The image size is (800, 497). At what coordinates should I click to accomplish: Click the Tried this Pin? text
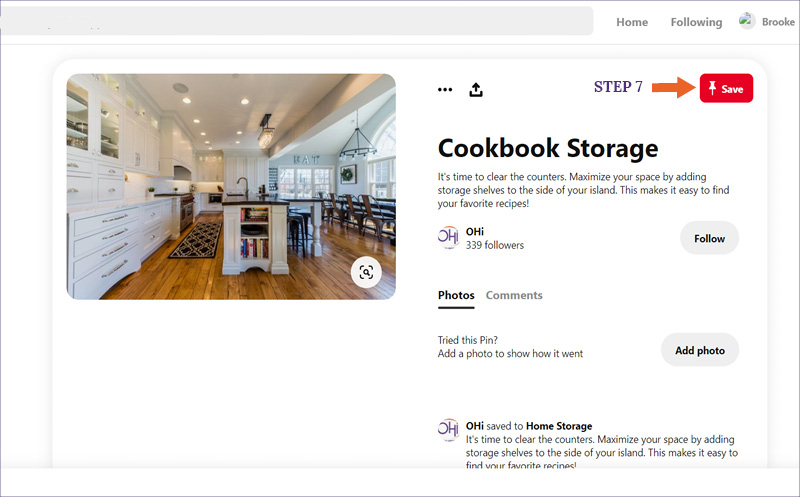(x=467, y=340)
